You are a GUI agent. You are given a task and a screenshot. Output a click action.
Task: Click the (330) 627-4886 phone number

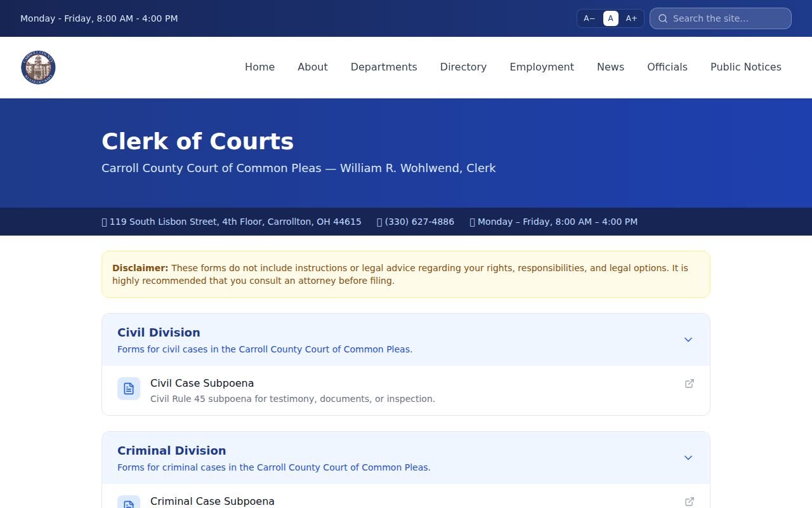[419, 222]
